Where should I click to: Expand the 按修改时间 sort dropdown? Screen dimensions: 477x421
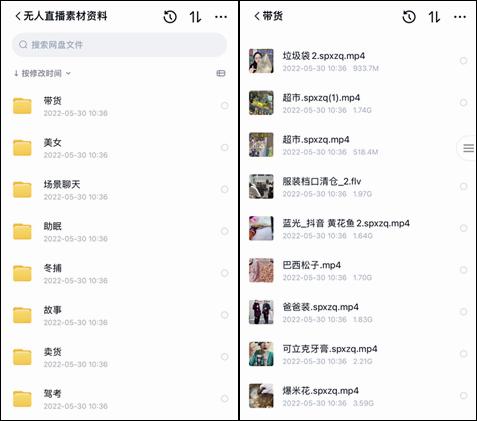42,73
